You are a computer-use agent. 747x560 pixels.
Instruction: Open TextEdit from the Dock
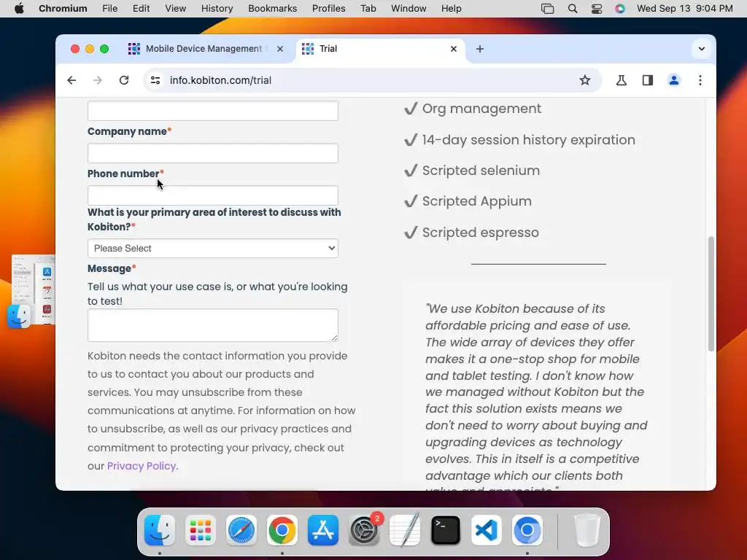404,530
